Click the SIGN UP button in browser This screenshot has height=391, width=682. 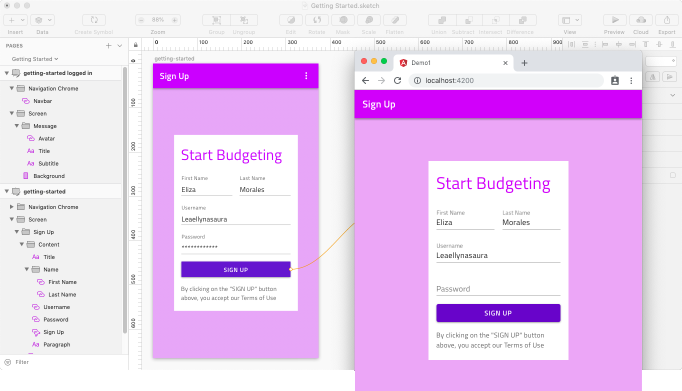[x=498, y=313]
